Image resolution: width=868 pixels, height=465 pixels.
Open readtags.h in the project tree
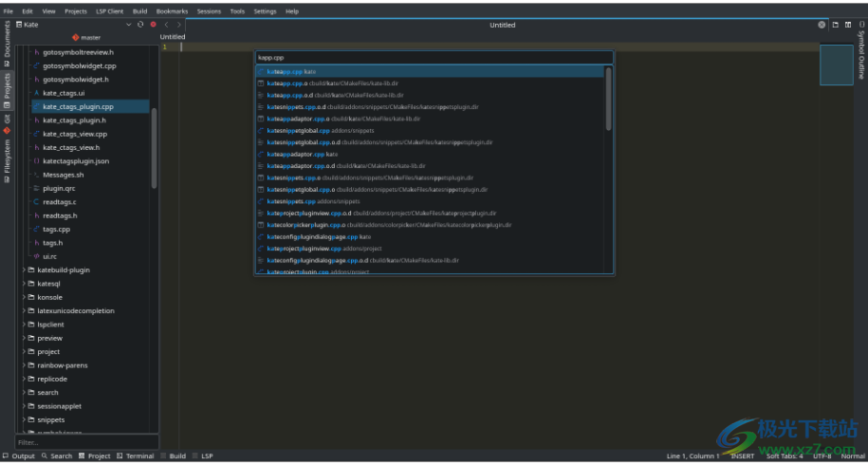click(60, 215)
